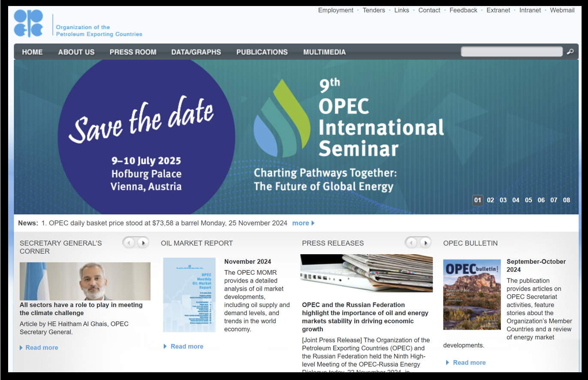Open OPEC bulletin magazine cover thumbnail
The width and height of the screenshot is (588, 380).
472,294
